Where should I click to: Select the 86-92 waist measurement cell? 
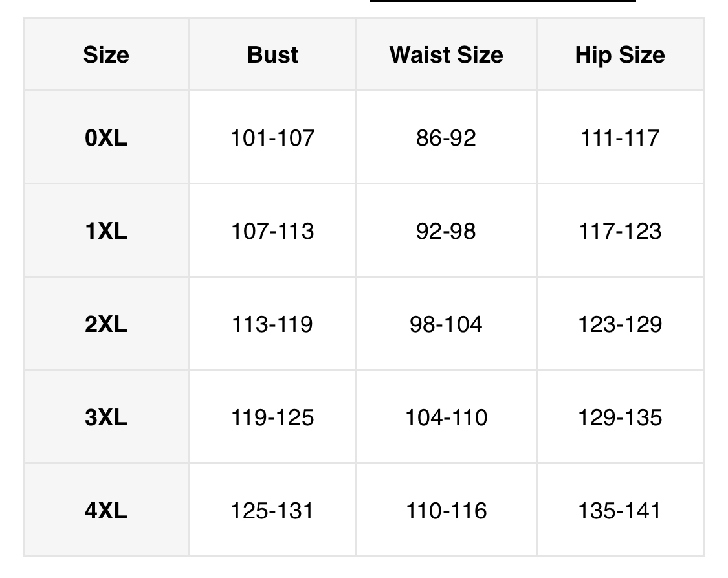[x=446, y=138]
